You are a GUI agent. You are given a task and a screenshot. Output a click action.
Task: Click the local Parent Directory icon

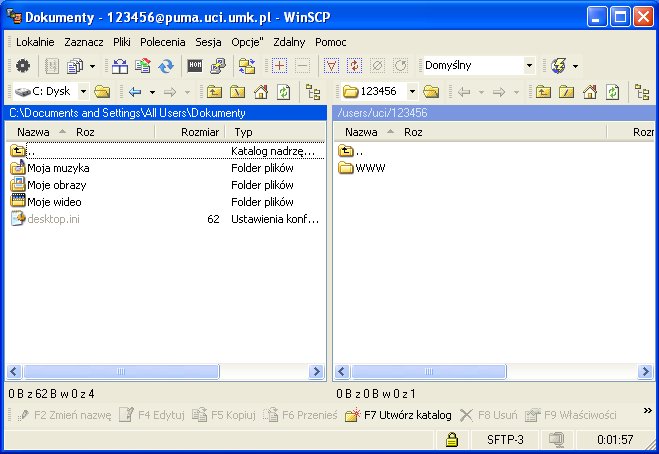point(214,92)
